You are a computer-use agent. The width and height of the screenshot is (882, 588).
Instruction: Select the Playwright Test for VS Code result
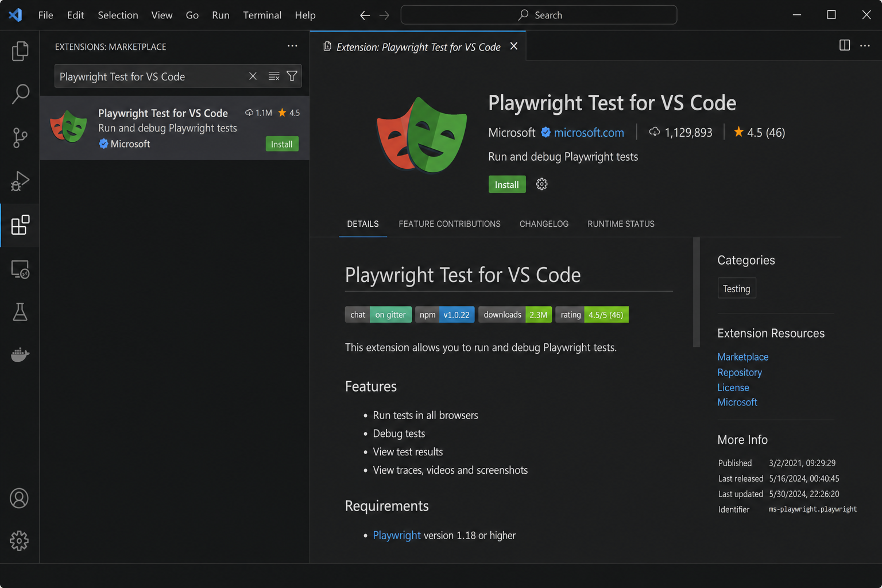[x=175, y=127]
